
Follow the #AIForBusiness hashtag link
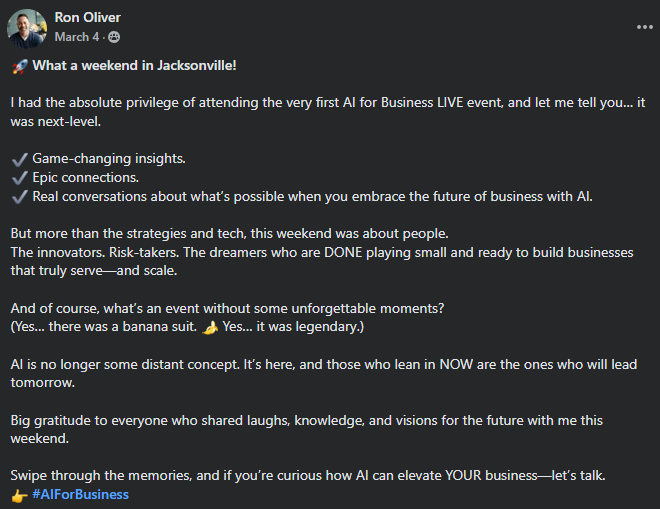click(81, 494)
